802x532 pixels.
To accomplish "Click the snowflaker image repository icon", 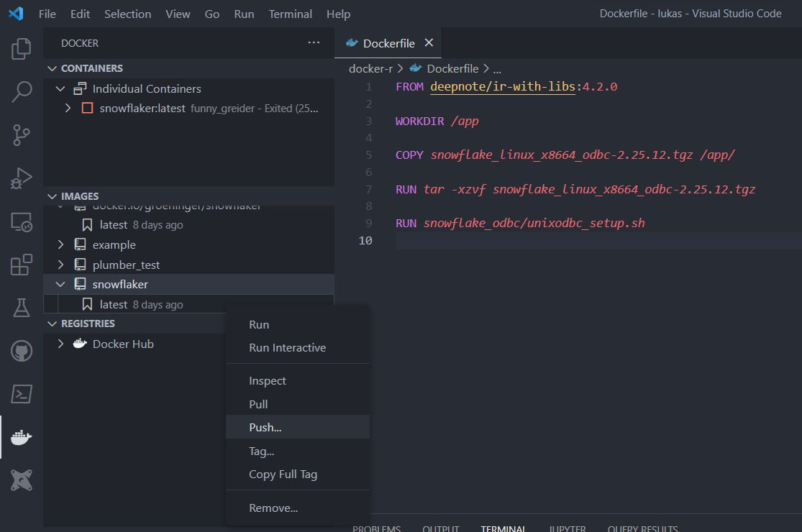I will point(80,284).
